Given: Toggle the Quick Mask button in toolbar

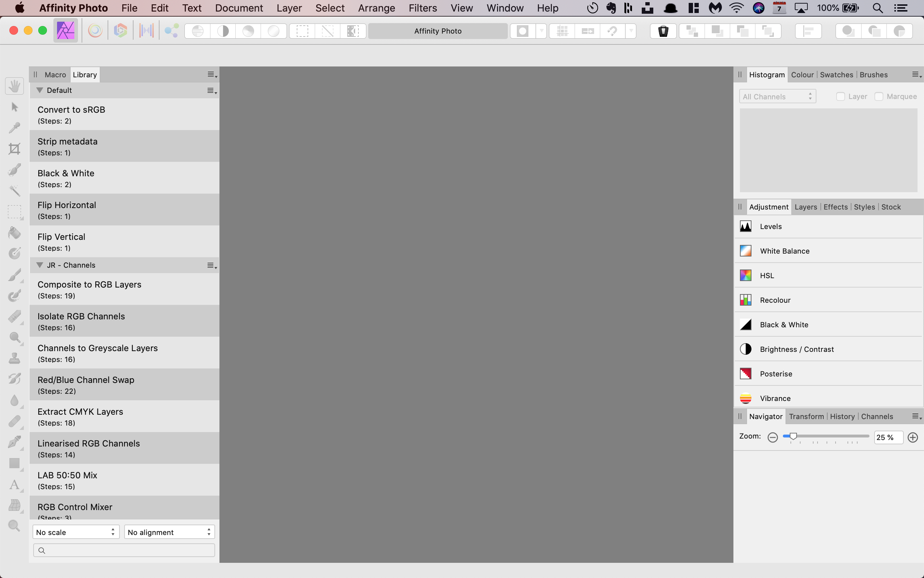Looking at the screenshot, I should [x=523, y=31].
